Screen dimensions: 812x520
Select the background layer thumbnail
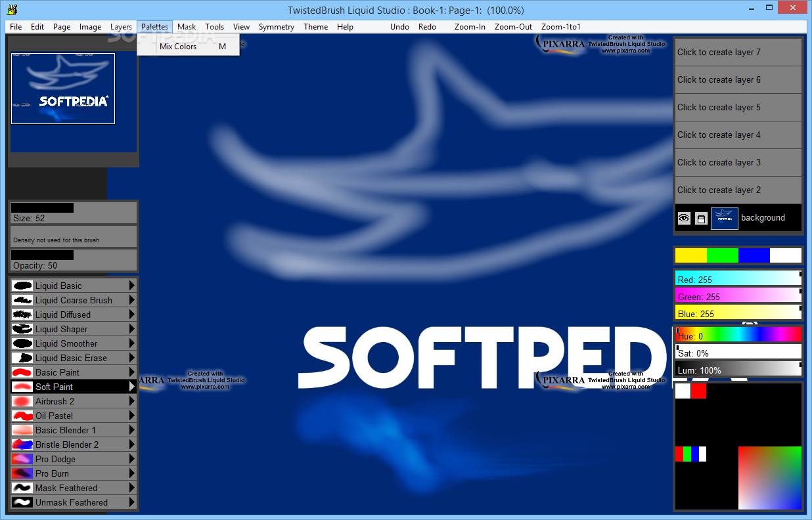point(725,219)
